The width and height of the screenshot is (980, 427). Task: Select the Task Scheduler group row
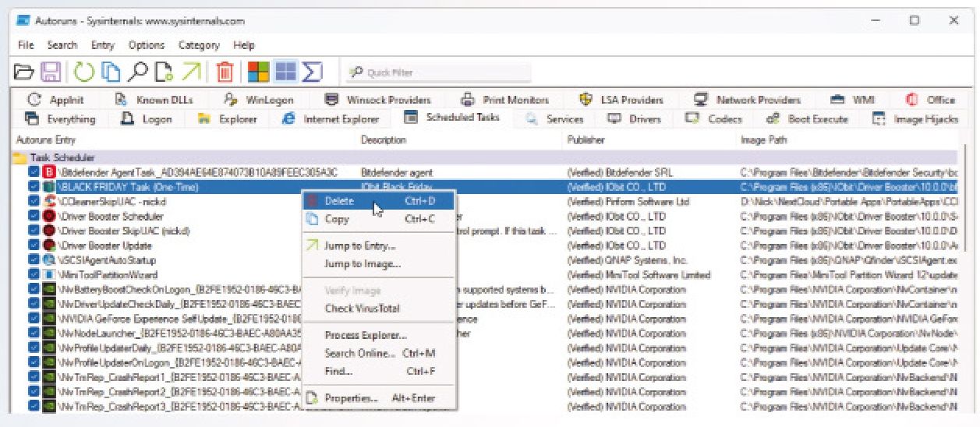coord(485,157)
